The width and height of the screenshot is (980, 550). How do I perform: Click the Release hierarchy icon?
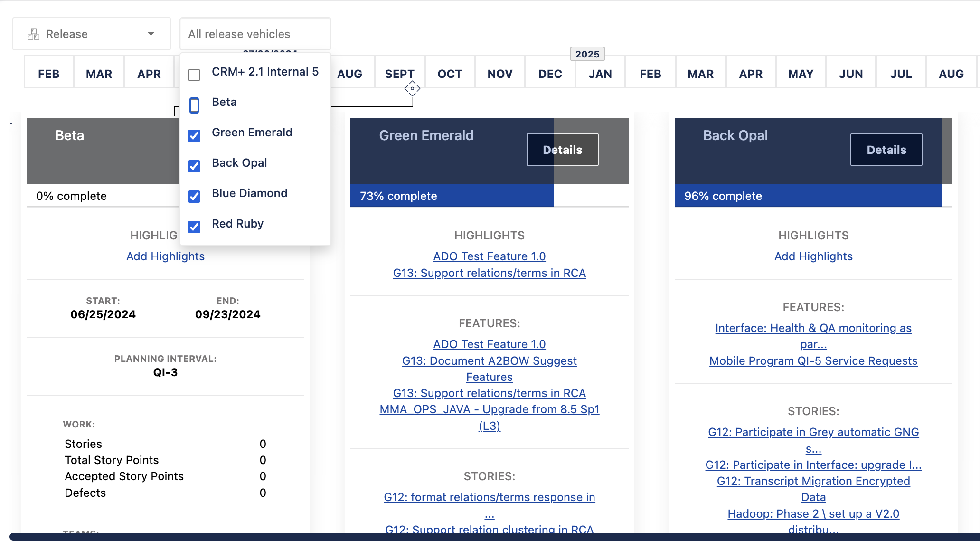(x=34, y=34)
